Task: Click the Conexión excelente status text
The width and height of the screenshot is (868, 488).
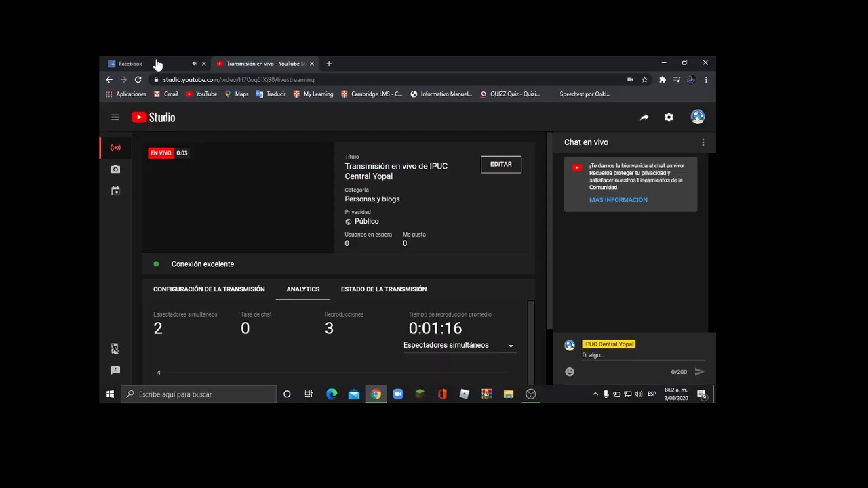Action: (203, 264)
